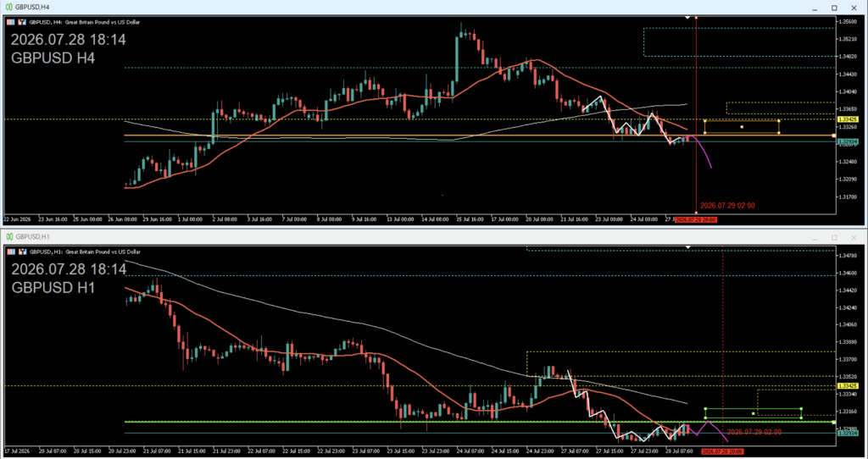Click the GBPUSD H4 large text label

click(53, 58)
